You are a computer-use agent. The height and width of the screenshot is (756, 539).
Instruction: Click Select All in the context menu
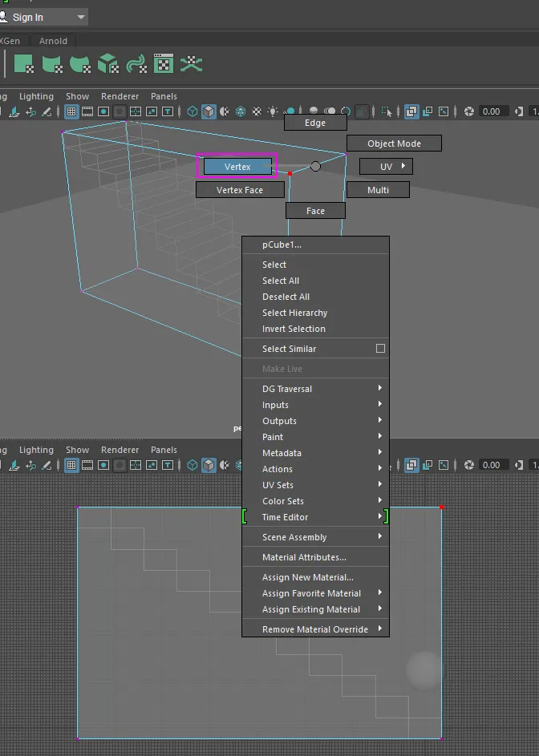point(315,281)
